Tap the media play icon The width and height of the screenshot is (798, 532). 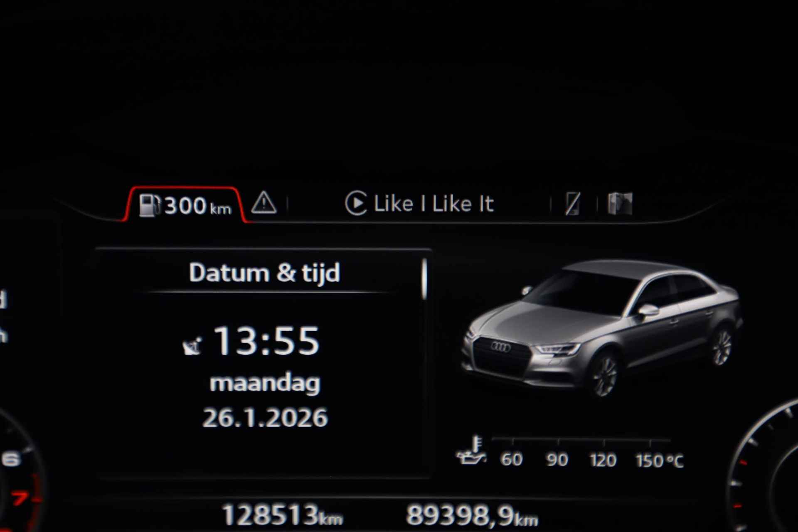356,203
